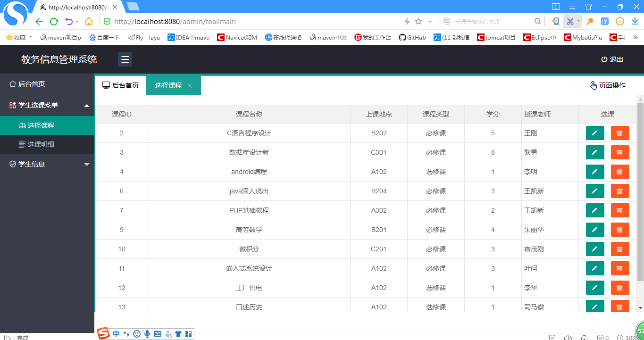Open the Navicat和M bookmark
This screenshot has width=644, height=340.
(237, 37)
